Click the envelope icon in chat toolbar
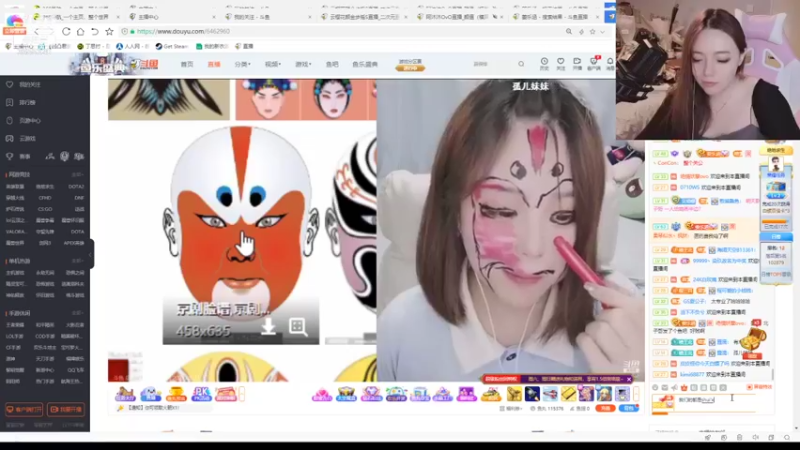800x450 pixels. (x=665, y=388)
